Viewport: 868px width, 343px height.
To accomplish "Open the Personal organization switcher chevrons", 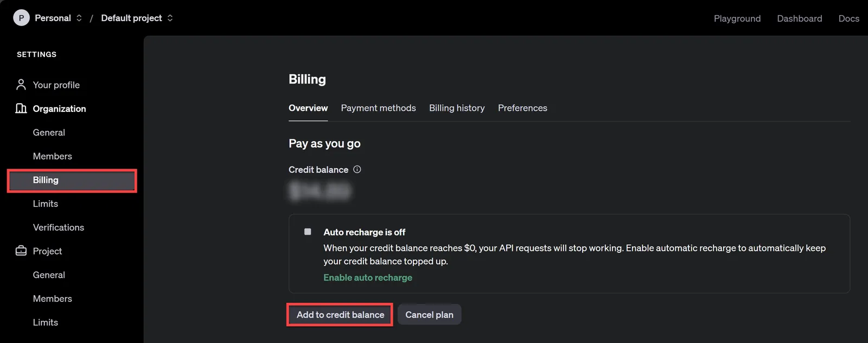I will point(79,18).
